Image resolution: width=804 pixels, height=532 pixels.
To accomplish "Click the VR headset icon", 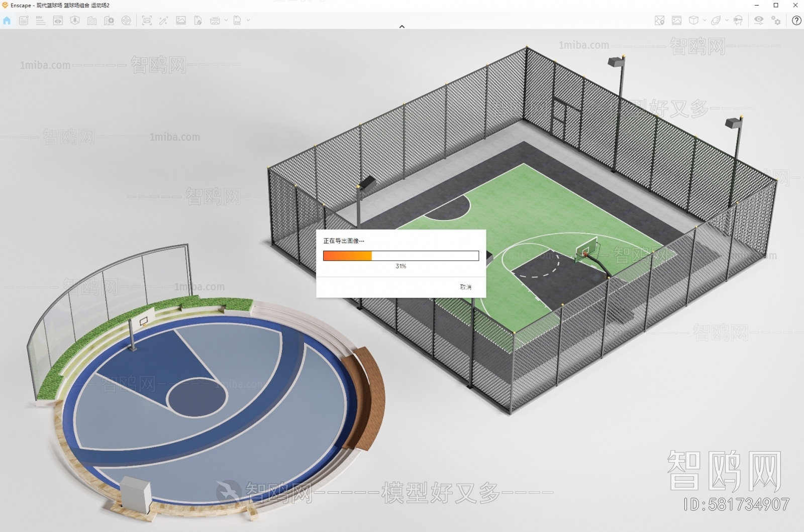I will 738,21.
